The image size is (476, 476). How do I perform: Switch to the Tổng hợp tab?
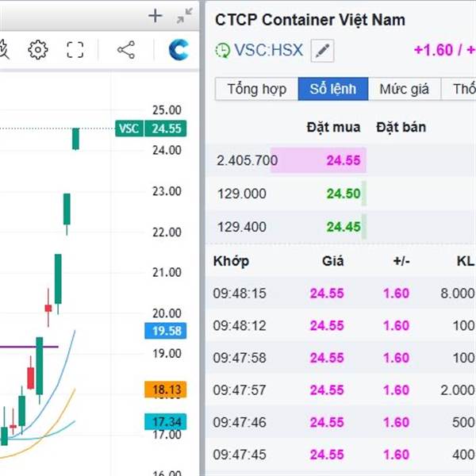(x=256, y=89)
